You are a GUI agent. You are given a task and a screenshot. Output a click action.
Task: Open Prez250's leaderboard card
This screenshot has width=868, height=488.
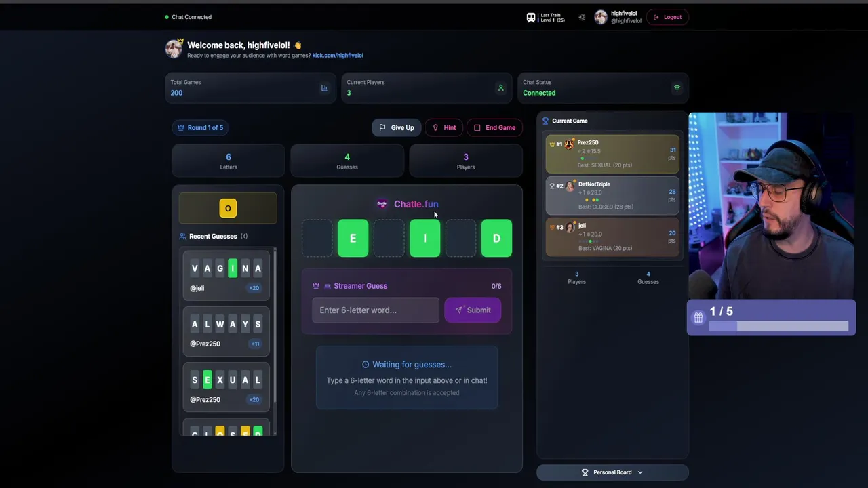(612, 154)
